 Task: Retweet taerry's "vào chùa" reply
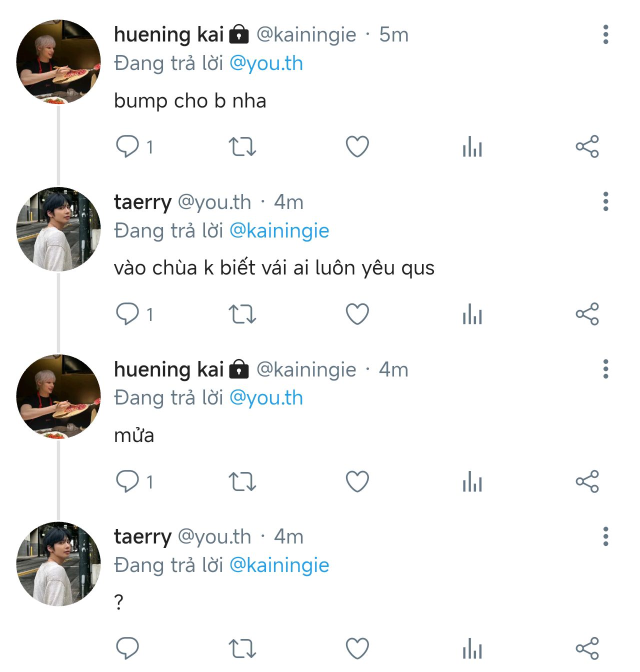242,314
